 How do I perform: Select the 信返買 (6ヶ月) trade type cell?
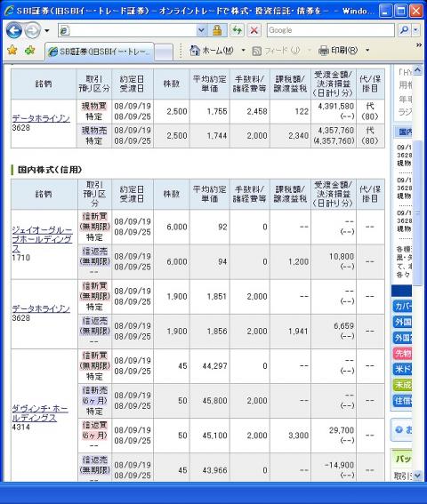[94, 436]
